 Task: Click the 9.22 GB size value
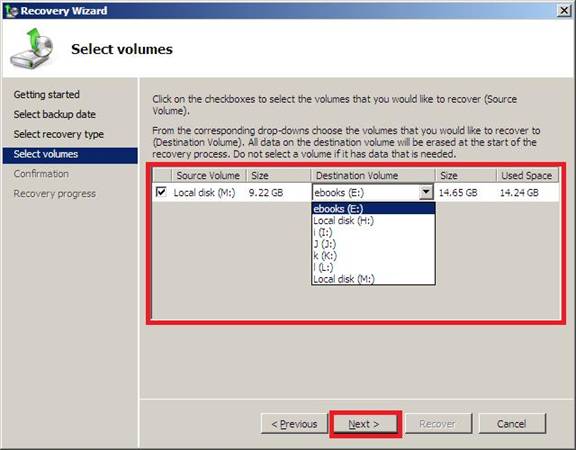coord(266,192)
